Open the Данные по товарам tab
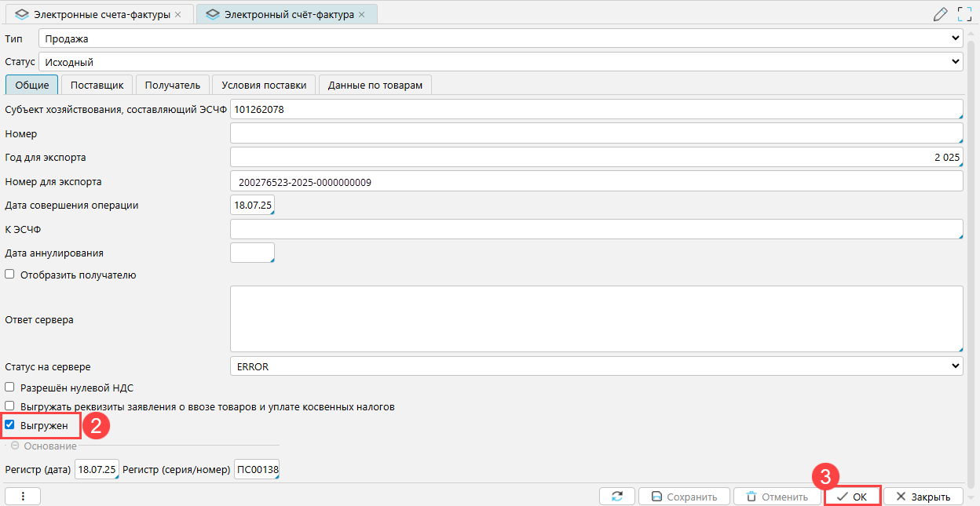The width and height of the screenshot is (980, 506). pyautogui.click(x=375, y=85)
